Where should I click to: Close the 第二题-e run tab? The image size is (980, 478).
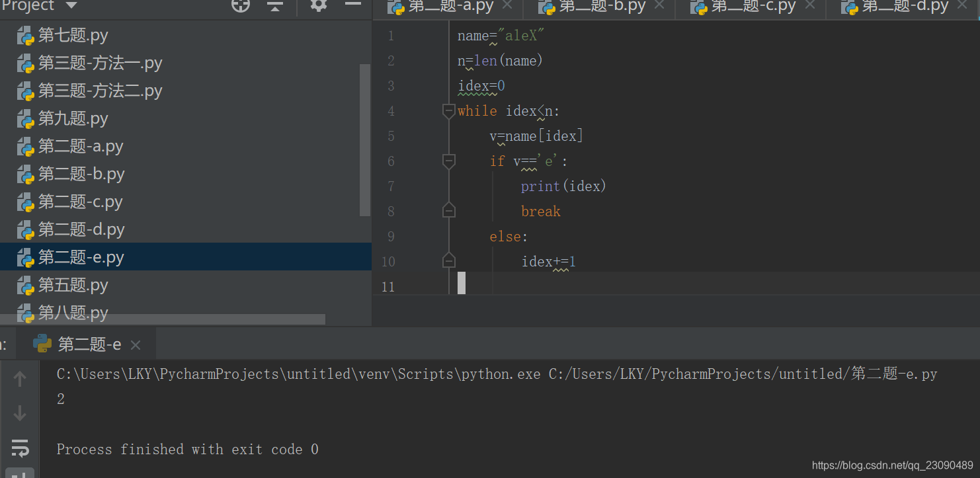point(136,345)
